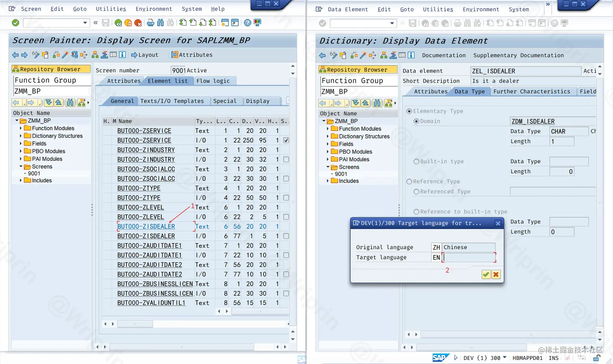Click the green Back icon in Screen Painter toolbar

(118, 23)
